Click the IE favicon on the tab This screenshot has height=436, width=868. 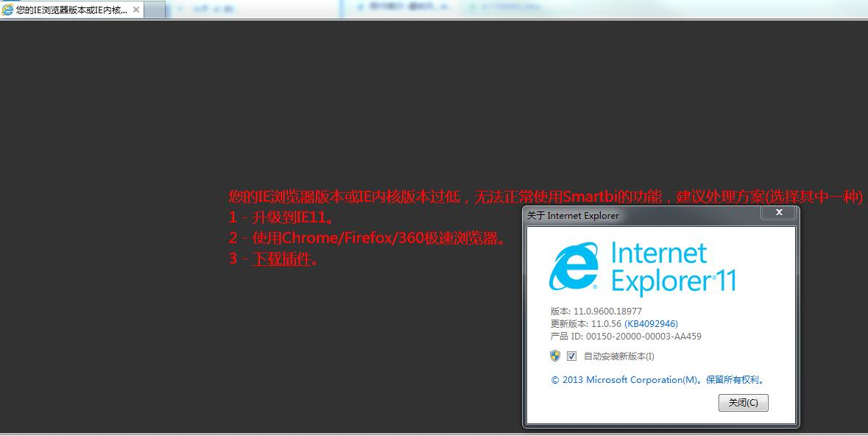tap(8, 10)
